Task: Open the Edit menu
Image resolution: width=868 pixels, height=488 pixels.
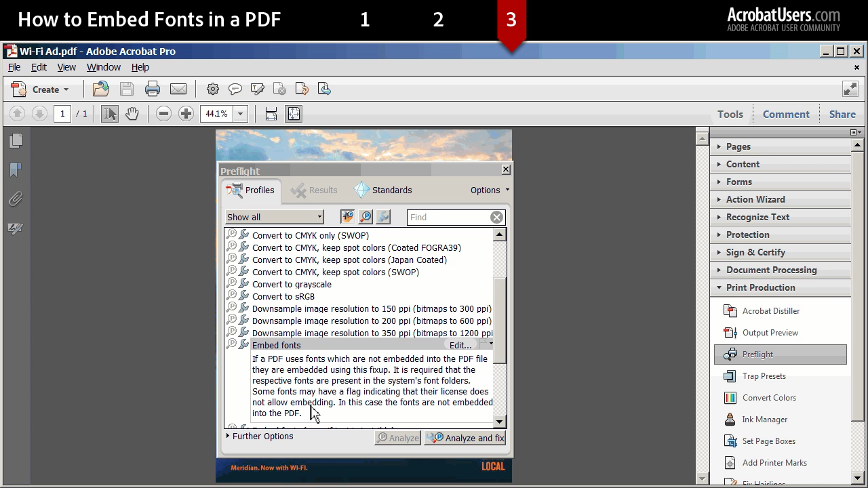Action: pos(39,67)
